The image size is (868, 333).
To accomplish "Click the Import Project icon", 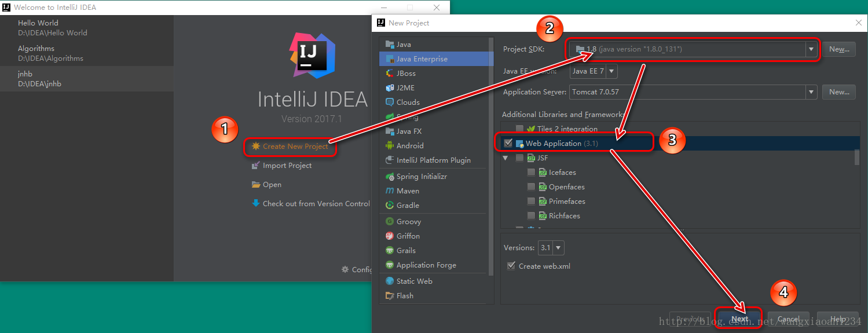I will [256, 166].
